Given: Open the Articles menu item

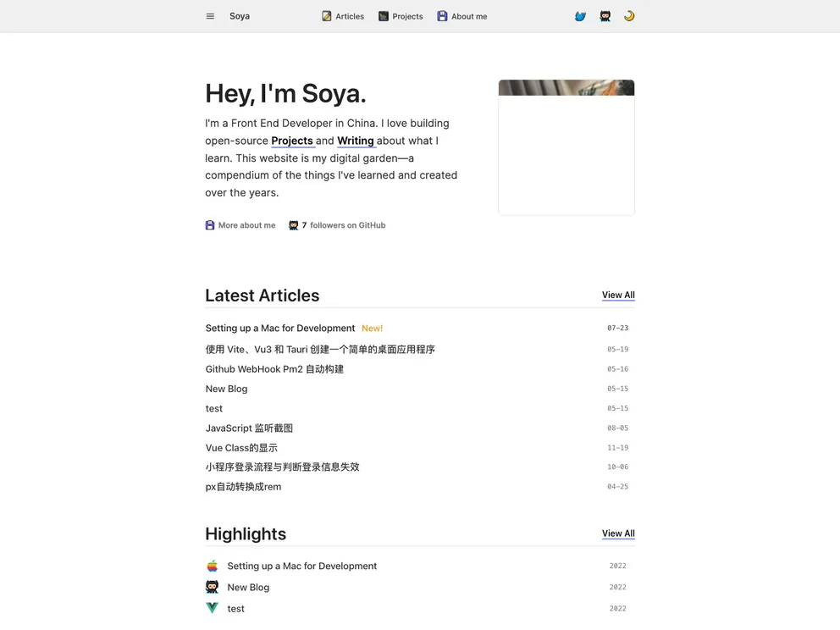Looking at the screenshot, I should [x=347, y=16].
